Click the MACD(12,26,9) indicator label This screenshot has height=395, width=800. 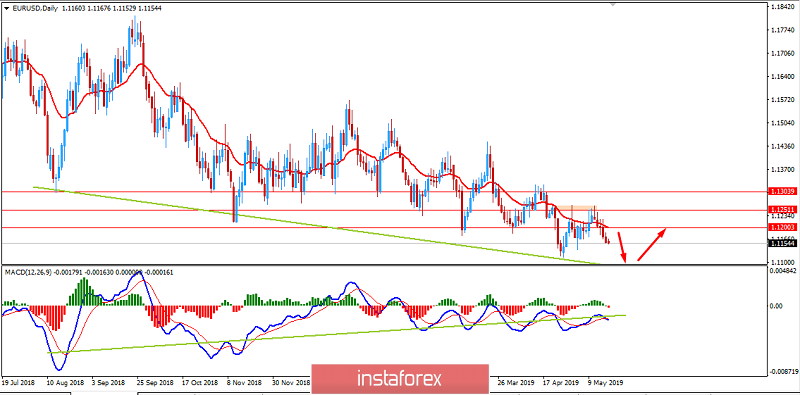(x=27, y=273)
